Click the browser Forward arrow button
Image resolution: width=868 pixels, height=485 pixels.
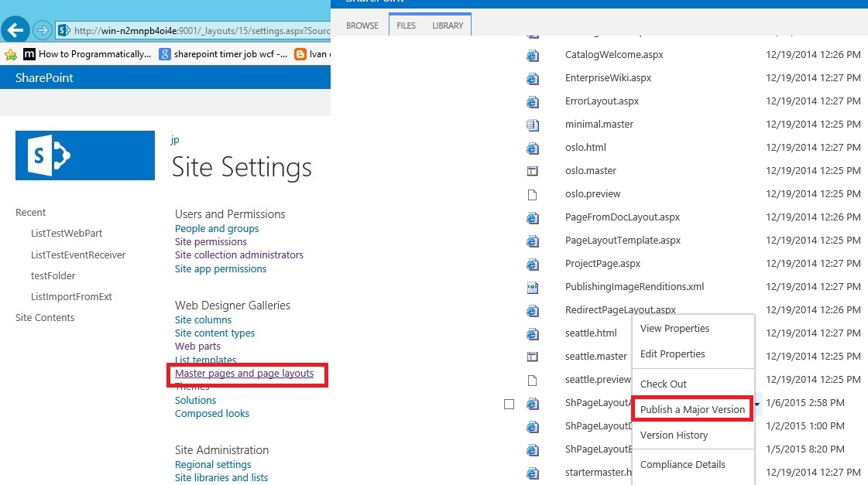click(x=43, y=30)
